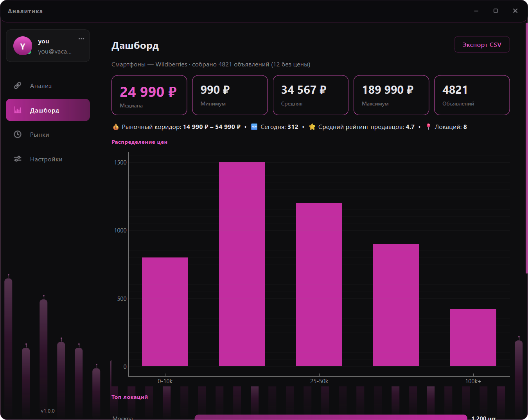Click the Медиана 24 990 ₽ card

tap(149, 95)
